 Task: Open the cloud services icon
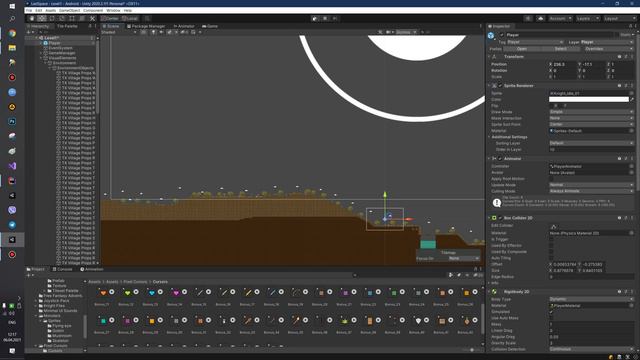[540, 18]
